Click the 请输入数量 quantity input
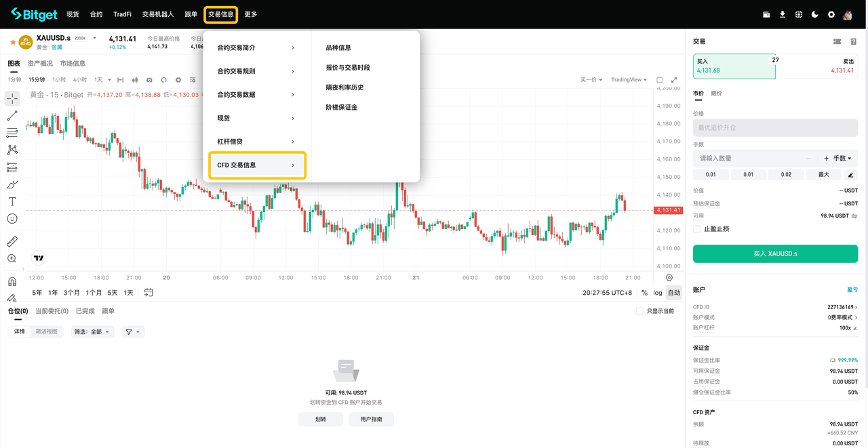This screenshot has width=868, height=448. 749,159
